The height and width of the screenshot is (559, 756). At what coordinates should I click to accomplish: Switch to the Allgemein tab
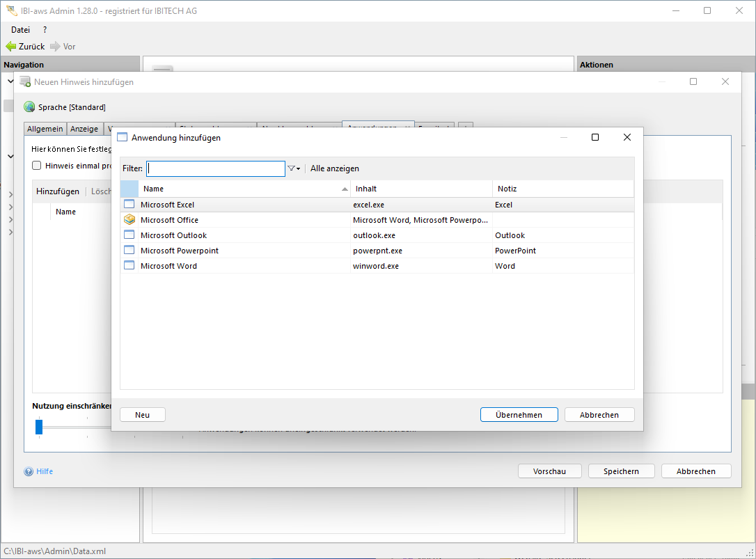pyautogui.click(x=45, y=129)
